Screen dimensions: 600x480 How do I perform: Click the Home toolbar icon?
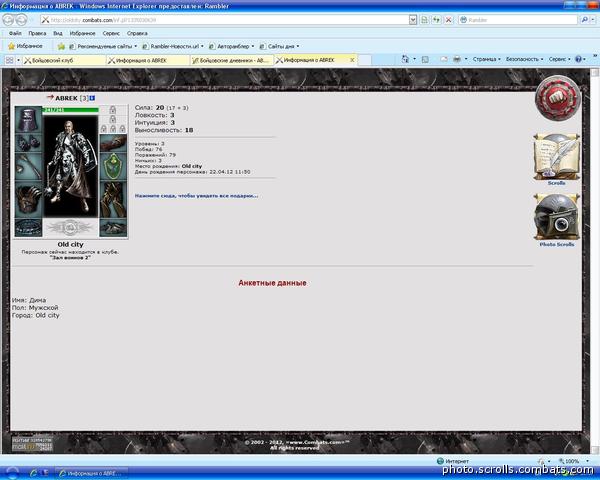pos(405,59)
